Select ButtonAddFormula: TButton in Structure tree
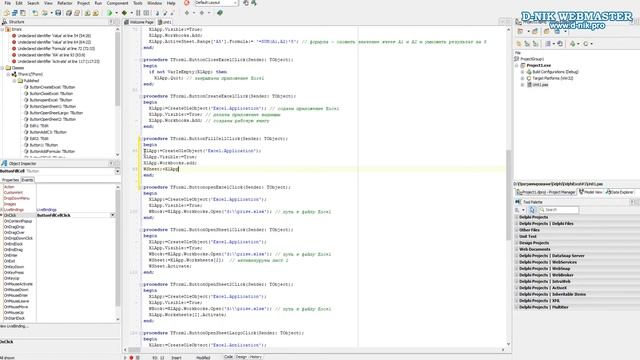Viewport: 640px width, 360px height. point(52,151)
